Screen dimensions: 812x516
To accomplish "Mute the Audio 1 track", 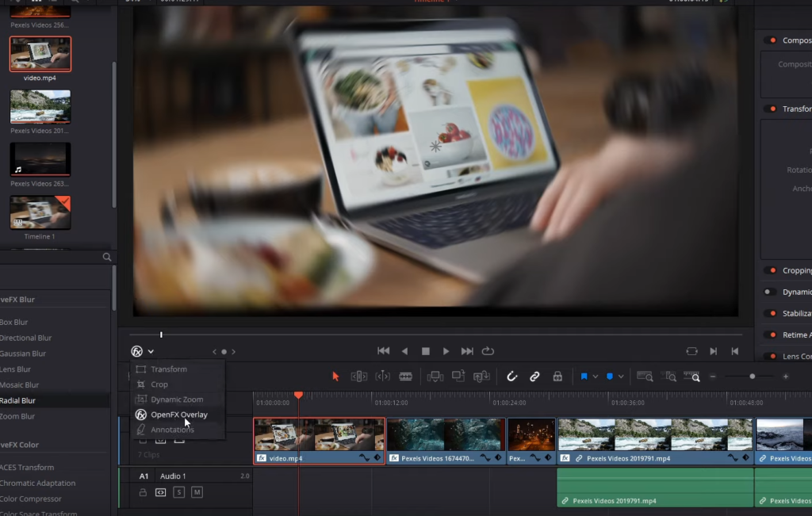I will 197,492.
